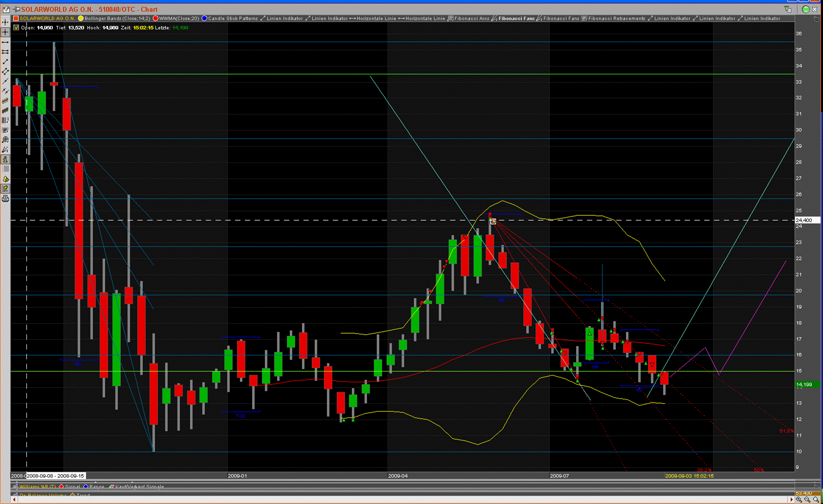Click the Signal label in Williams panel
Image resolution: width=823 pixels, height=504 pixels.
(x=72, y=486)
